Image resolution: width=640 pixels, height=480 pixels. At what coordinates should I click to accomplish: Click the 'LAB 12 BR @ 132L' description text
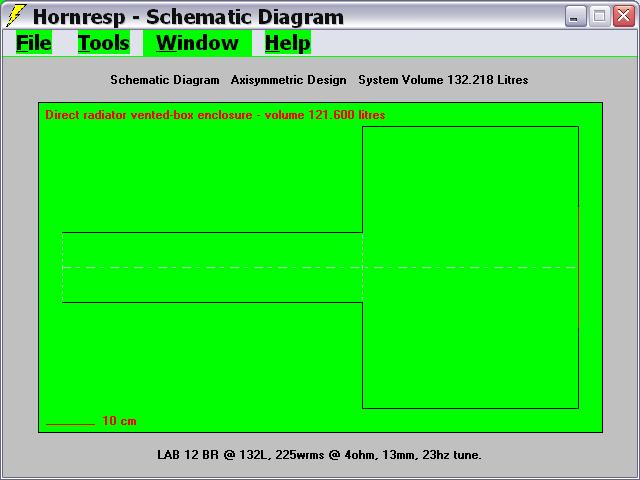[319, 455]
